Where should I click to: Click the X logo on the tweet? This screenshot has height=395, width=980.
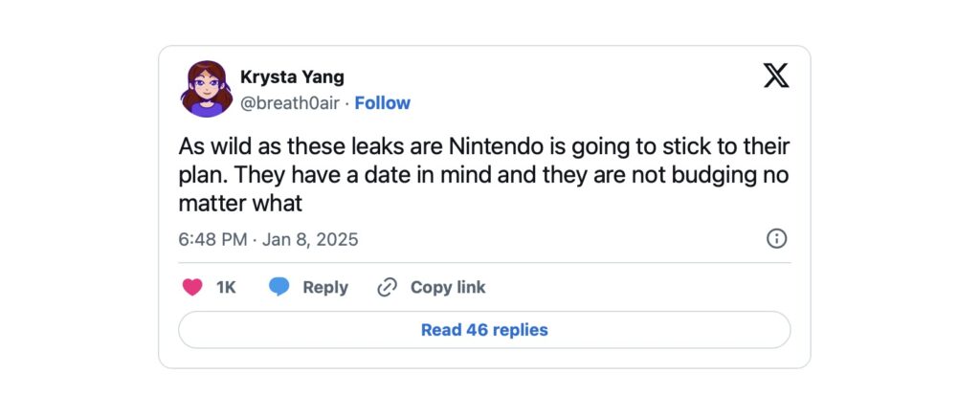776,75
